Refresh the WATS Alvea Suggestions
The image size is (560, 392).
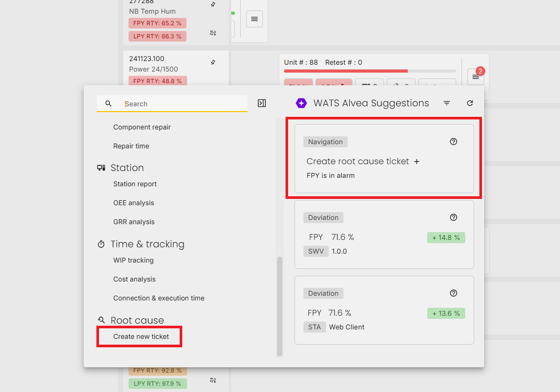[x=469, y=103]
